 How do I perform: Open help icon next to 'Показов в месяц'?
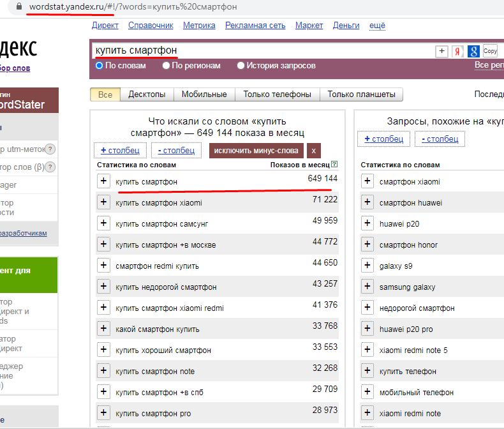[x=334, y=164]
